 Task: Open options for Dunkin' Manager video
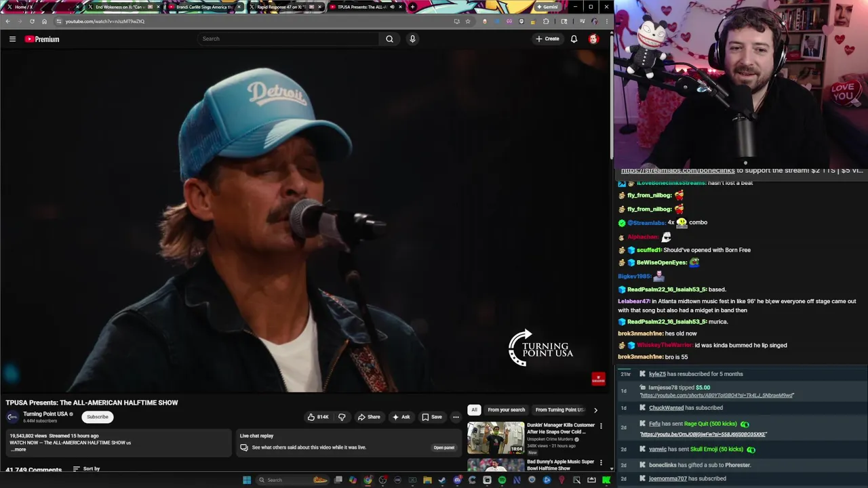pos(601,426)
